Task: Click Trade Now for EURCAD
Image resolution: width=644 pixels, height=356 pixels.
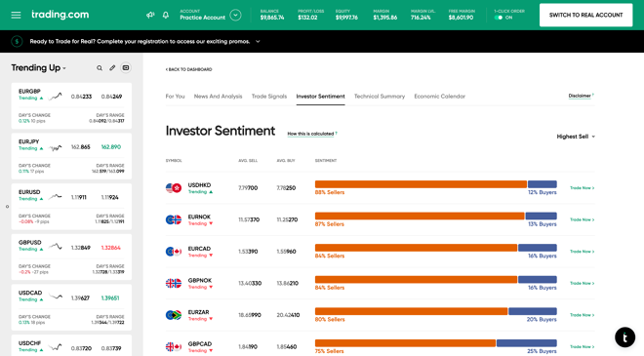Action: click(x=582, y=252)
